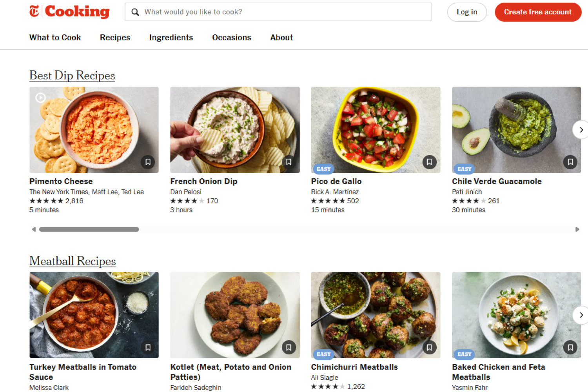This screenshot has height=392, width=588.
Task: Advance the meatball recipes carousel right arrow
Action: (581, 315)
